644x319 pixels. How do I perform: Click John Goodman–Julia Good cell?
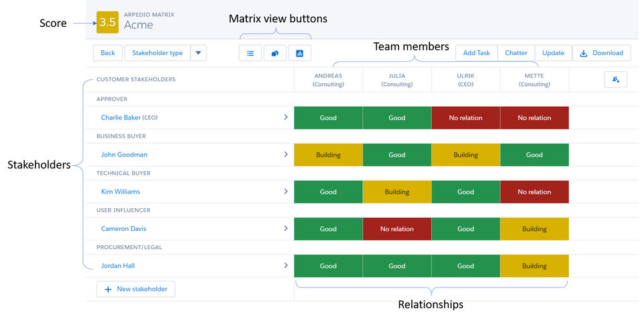[396, 154]
